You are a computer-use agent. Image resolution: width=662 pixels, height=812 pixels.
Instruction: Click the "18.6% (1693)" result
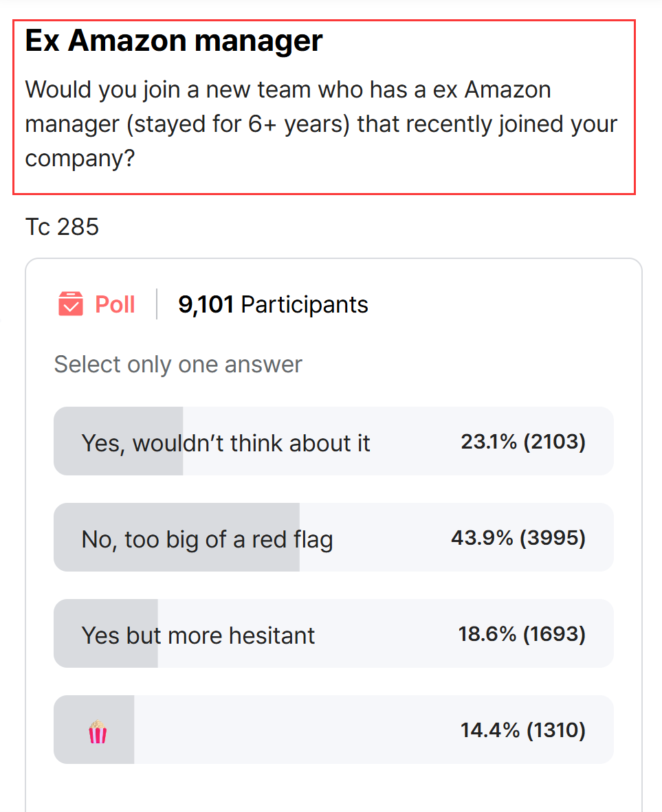[522, 634]
